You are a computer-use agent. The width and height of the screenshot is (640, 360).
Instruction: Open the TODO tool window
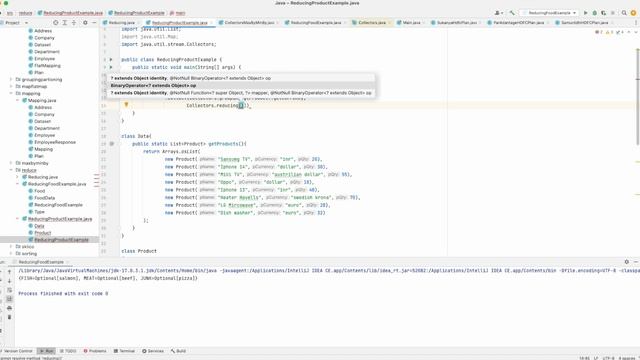(x=68, y=351)
